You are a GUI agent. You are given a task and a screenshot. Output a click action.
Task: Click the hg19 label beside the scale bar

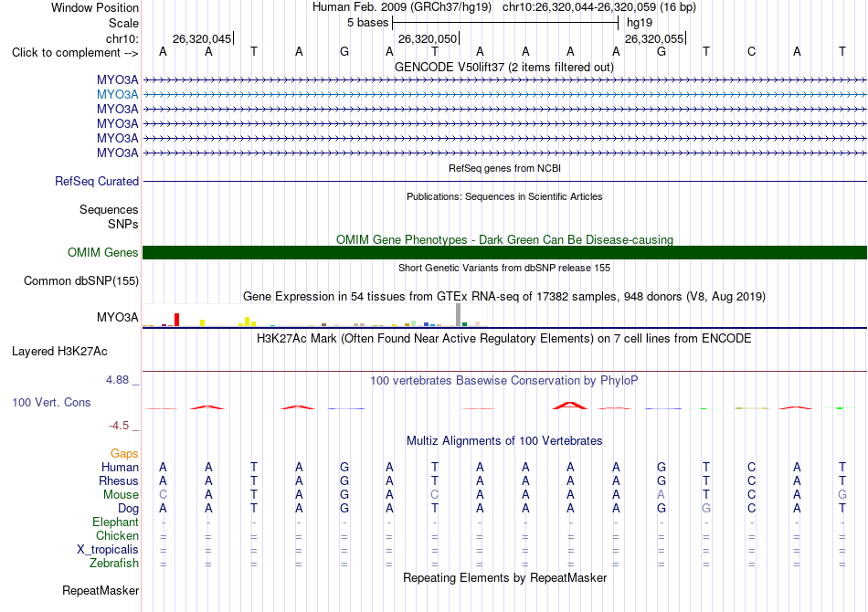click(x=640, y=23)
